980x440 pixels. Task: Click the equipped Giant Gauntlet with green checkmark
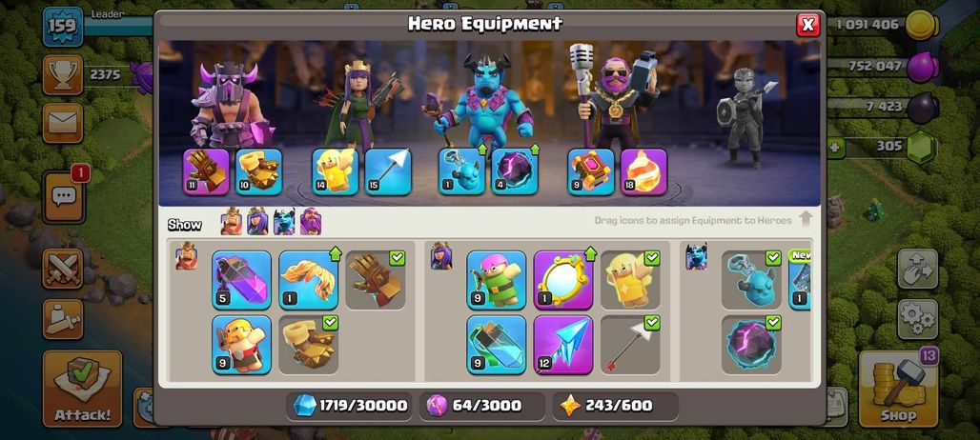[376, 280]
